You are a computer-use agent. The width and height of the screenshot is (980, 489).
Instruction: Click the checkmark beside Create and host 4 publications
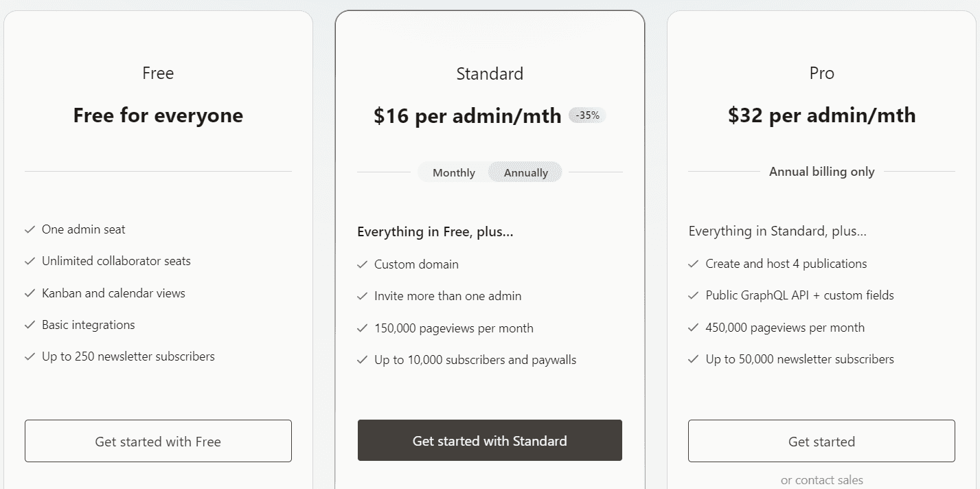click(692, 264)
